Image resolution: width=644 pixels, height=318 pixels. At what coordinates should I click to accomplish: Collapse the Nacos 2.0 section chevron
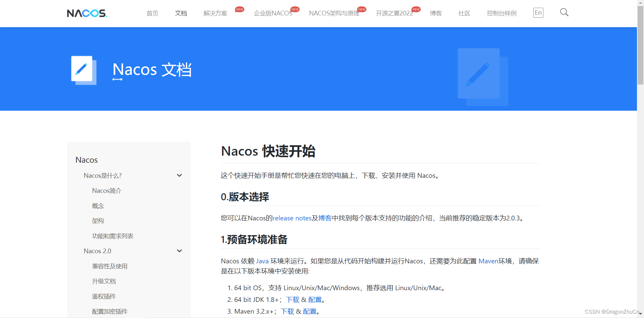point(179,251)
